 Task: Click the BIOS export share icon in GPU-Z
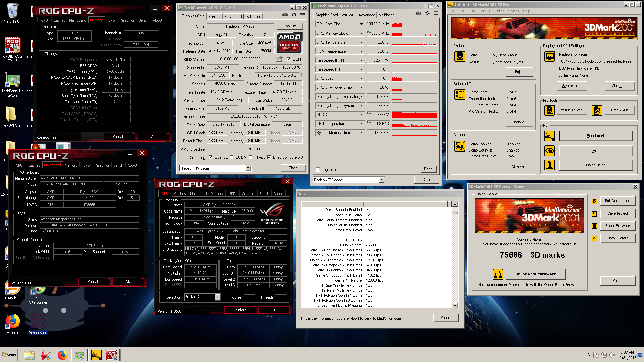279,59
